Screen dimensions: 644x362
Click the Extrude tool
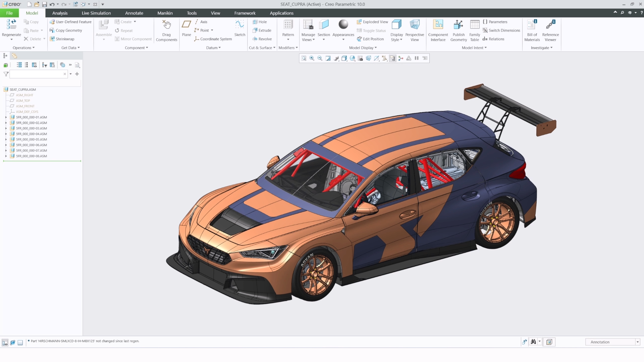(x=262, y=31)
